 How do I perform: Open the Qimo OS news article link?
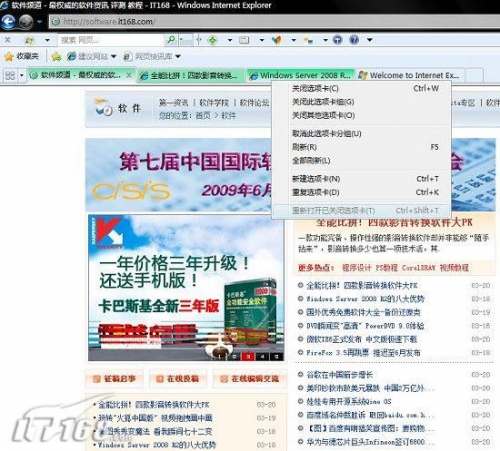tap(349, 401)
